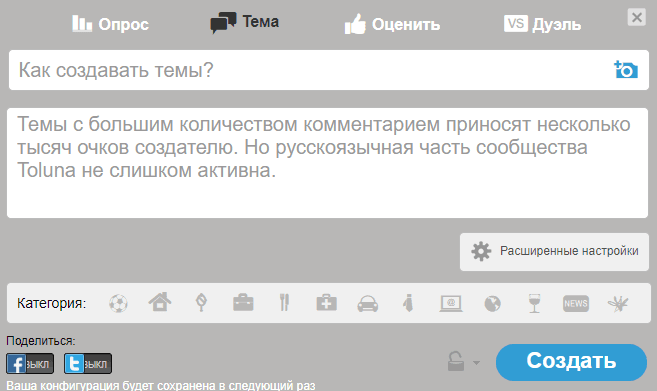Select the fork and knife food category
This screenshot has height=391, width=657.
point(285,303)
